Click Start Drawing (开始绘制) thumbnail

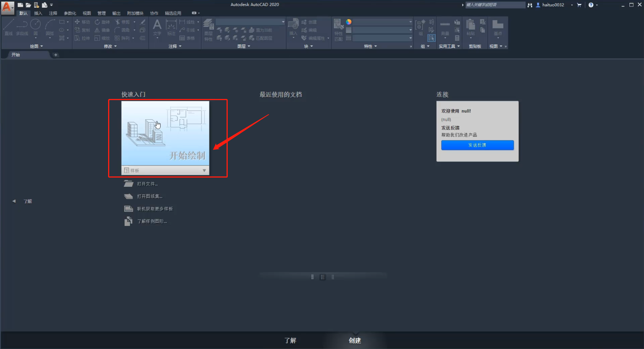(x=165, y=133)
